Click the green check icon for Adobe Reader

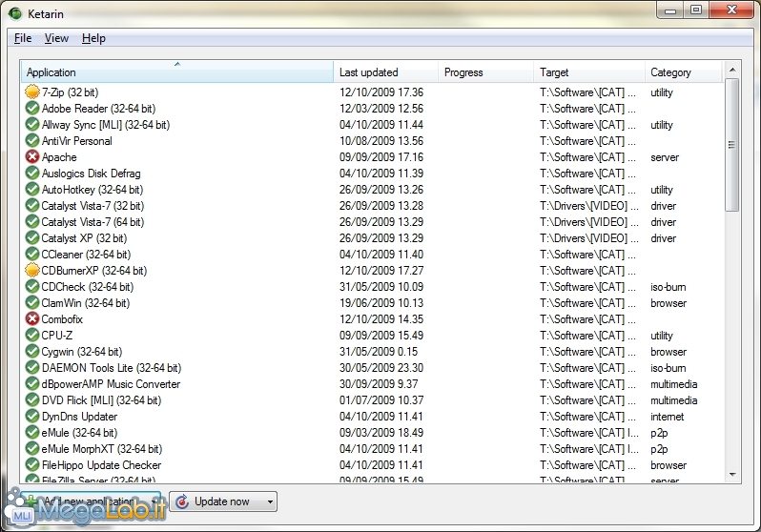click(32, 109)
